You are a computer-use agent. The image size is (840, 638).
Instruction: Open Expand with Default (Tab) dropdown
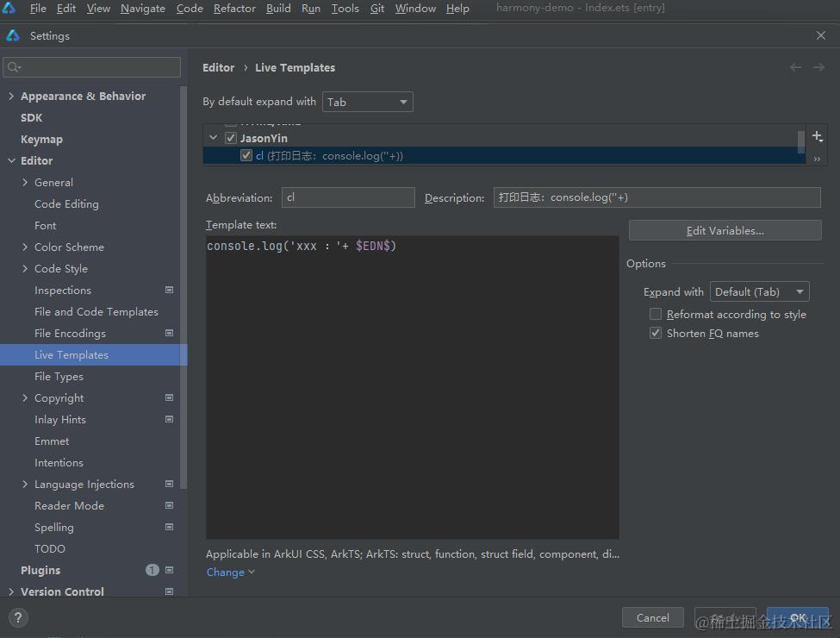[x=759, y=292]
